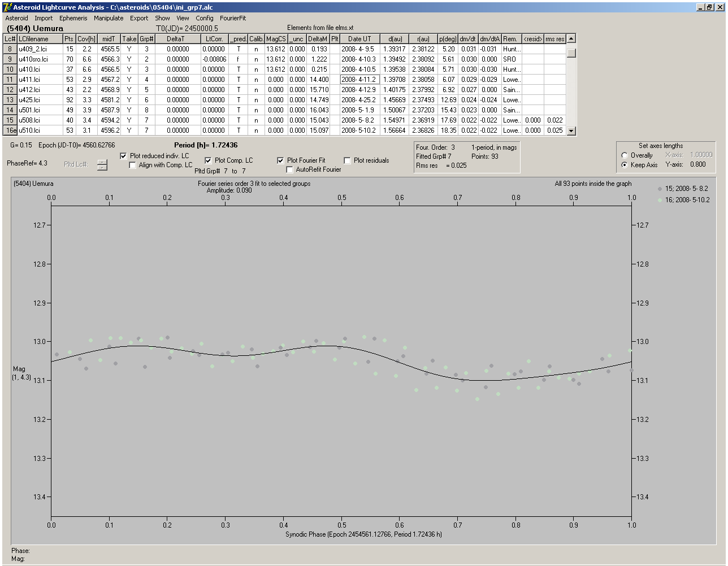Open the Show menu
This screenshot has height=566, width=728.
click(x=162, y=18)
